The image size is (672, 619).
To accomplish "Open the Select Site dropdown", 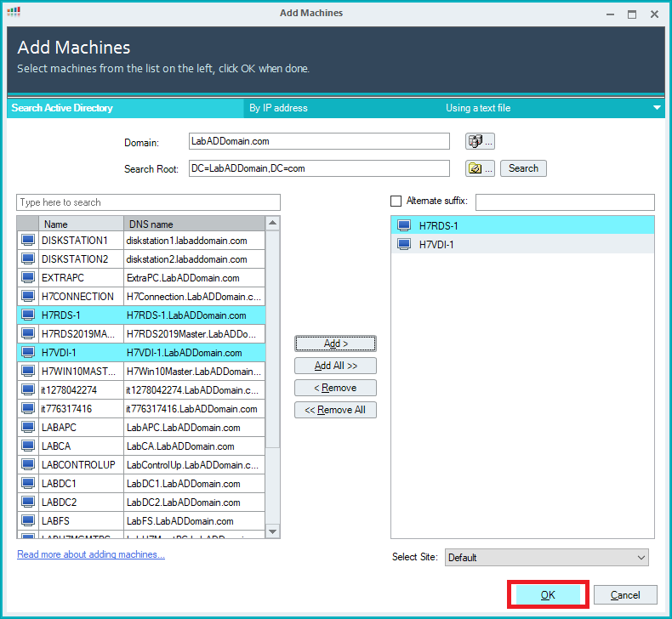I will click(546, 558).
